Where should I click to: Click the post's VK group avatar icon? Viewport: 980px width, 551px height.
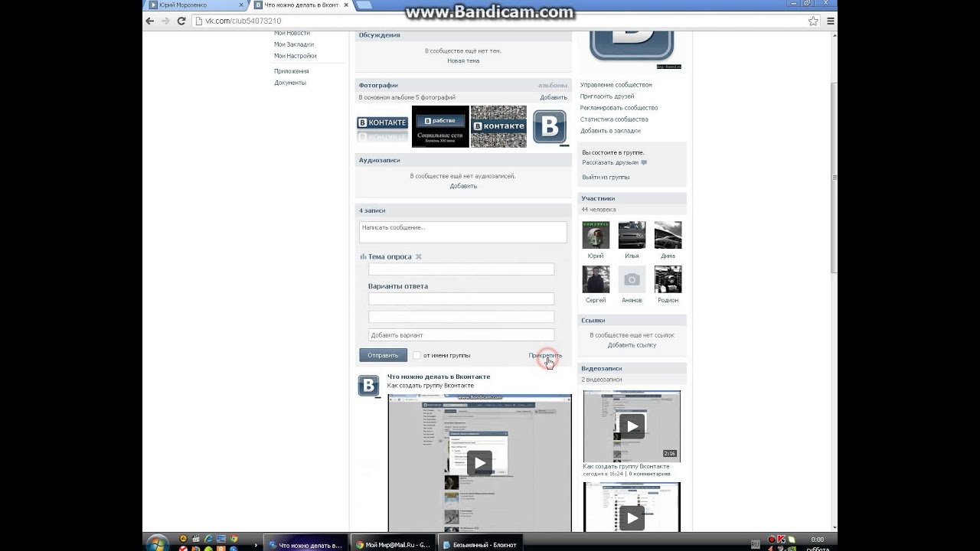[x=368, y=386]
